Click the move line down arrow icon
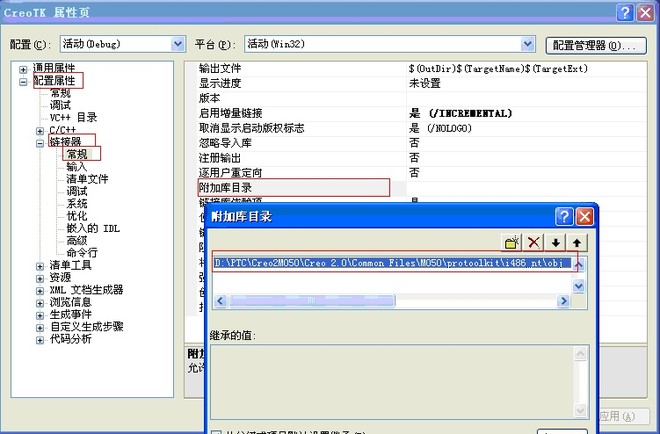Viewport: 660px width, 434px height. [x=557, y=243]
